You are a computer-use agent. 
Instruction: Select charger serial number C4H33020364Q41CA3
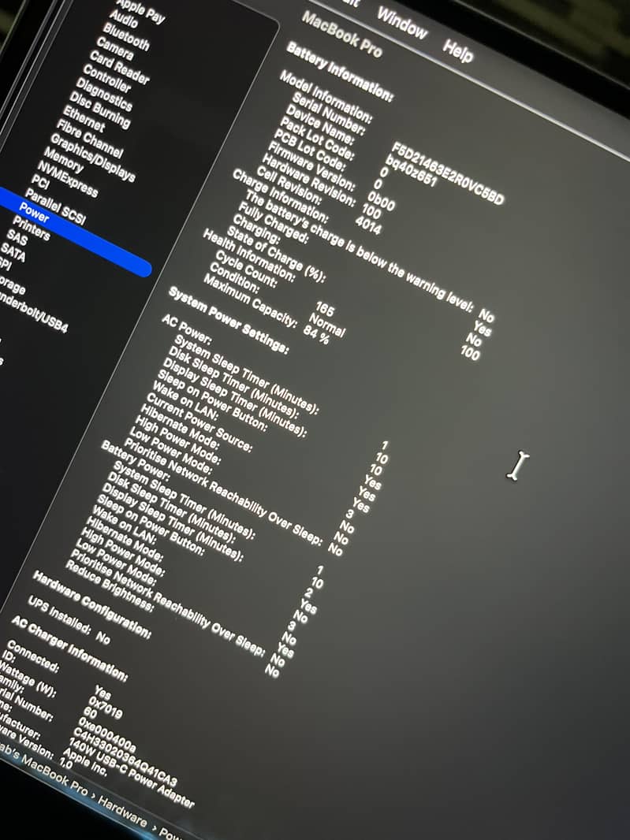(125, 756)
